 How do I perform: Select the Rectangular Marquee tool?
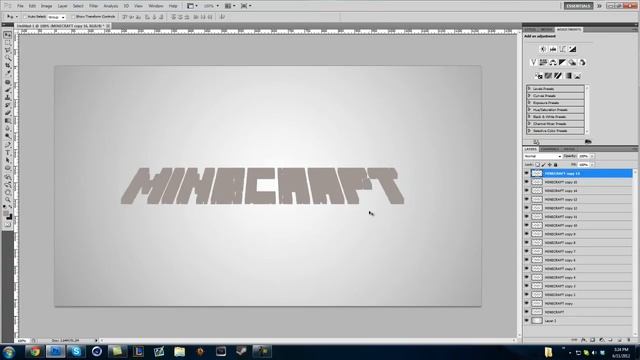tap(7, 43)
